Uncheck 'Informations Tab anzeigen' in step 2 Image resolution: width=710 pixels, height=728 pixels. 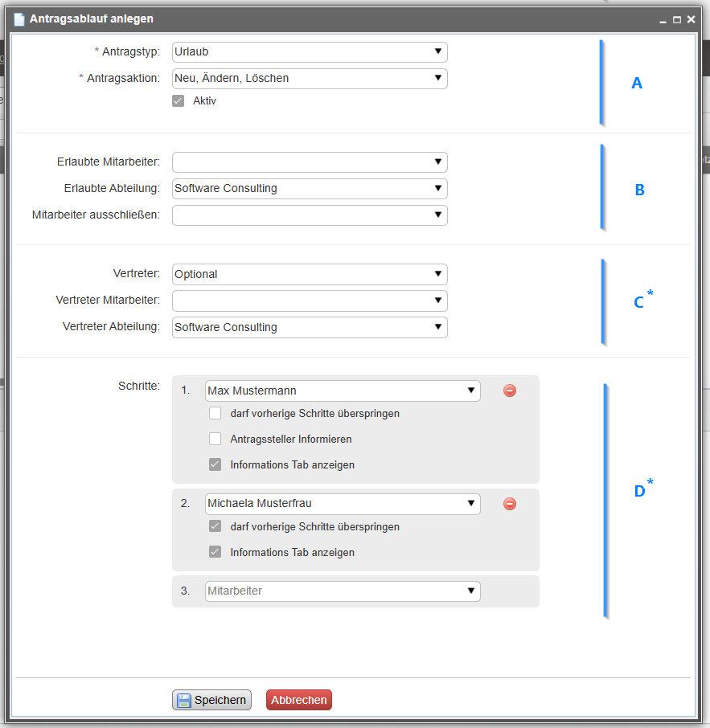[x=215, y=553]
